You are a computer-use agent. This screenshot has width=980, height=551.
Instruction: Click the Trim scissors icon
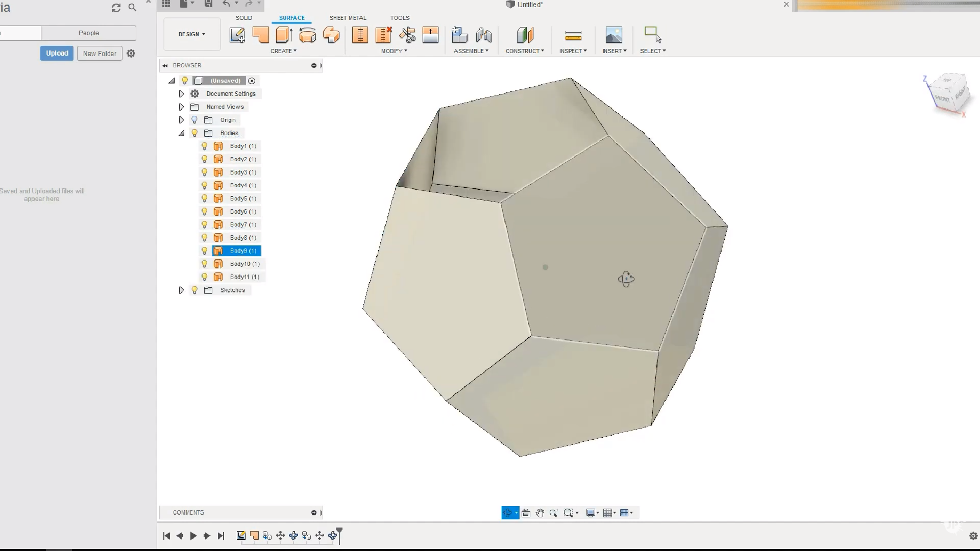tap(407, 35)
